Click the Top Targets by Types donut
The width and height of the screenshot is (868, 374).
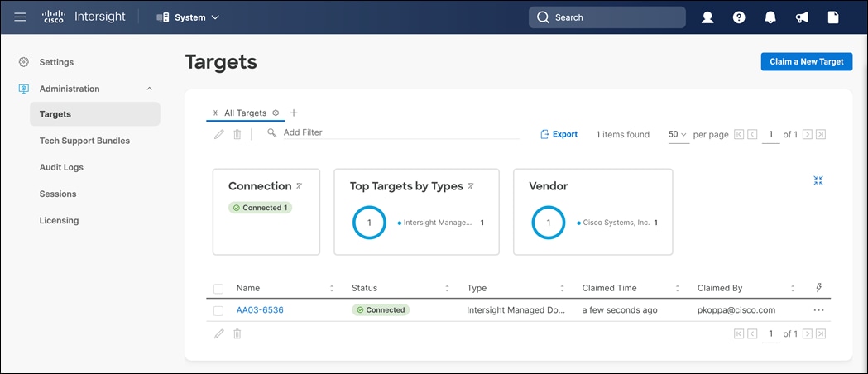pos(369,223)
